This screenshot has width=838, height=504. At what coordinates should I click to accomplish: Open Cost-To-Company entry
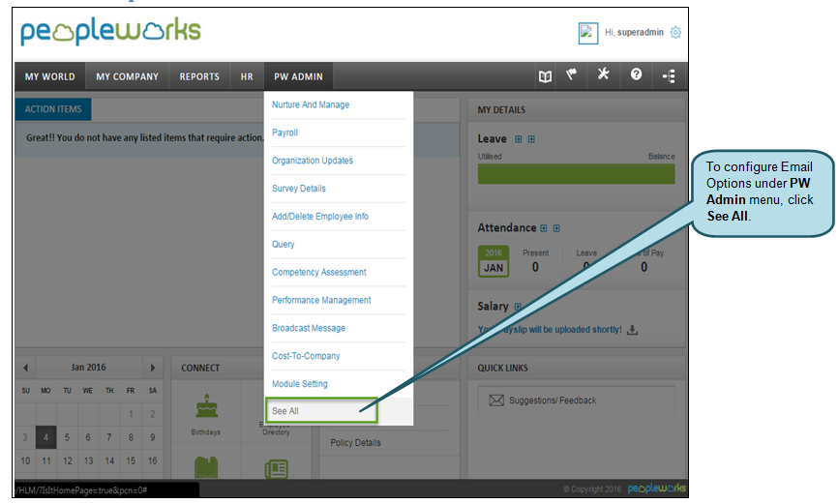306,355
